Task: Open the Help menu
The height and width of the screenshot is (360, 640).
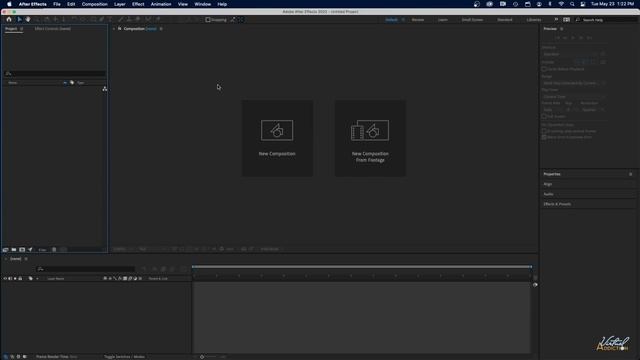Action: pos(222,4)
